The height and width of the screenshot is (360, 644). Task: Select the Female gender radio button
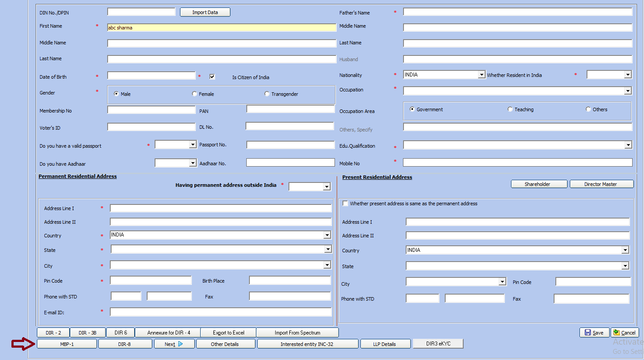(194, 94)
